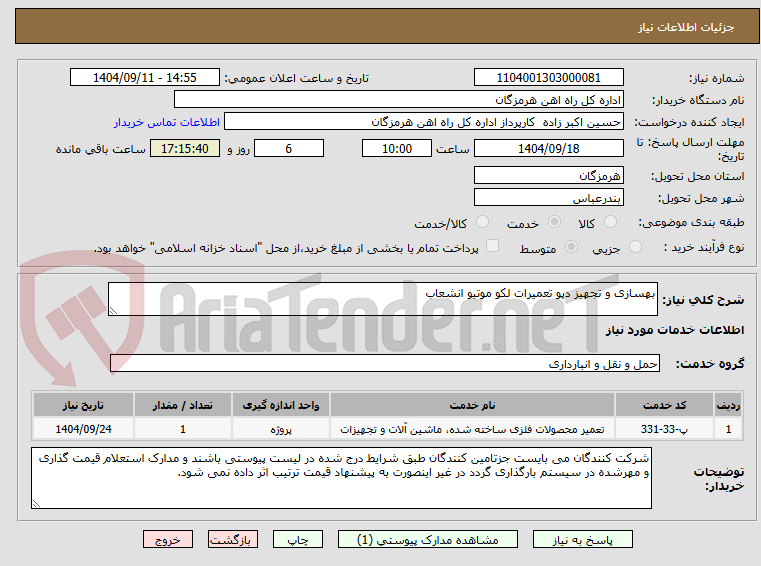Click the 'خروج' exit button
Screen dimensions: 761x566
coord(167,539)
